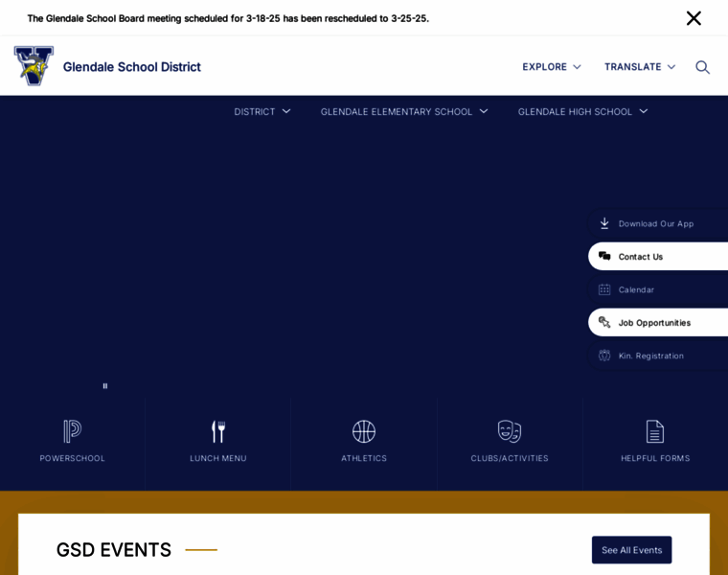
Task: Click the chat bubbles Contact Us icon
Action: tap(604, 256)
